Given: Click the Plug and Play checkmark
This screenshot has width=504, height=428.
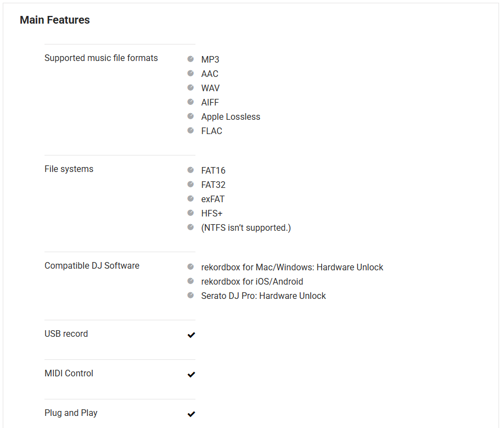Looking at the screenshot, I should [x=191, y=414].
